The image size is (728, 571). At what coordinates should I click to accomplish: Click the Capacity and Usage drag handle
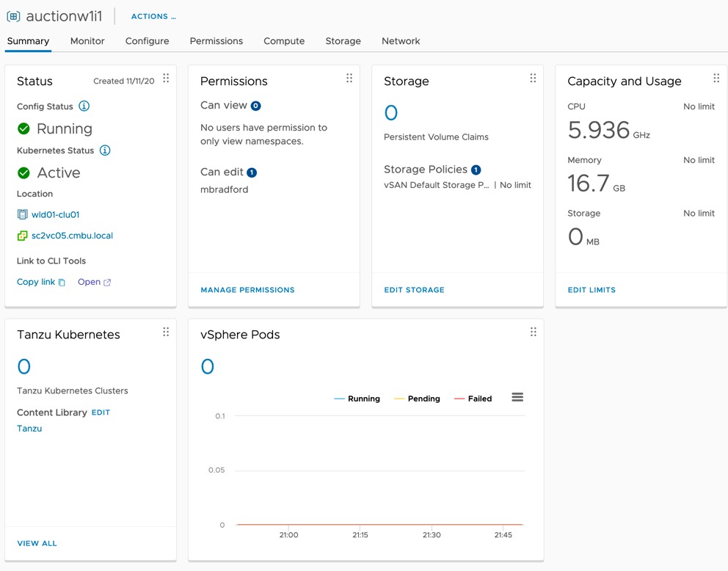(716, 78)
